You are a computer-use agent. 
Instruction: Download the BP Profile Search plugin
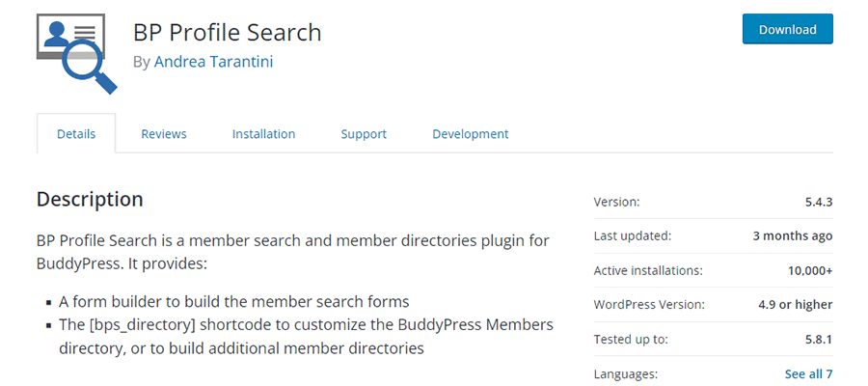tap(787, 29)
